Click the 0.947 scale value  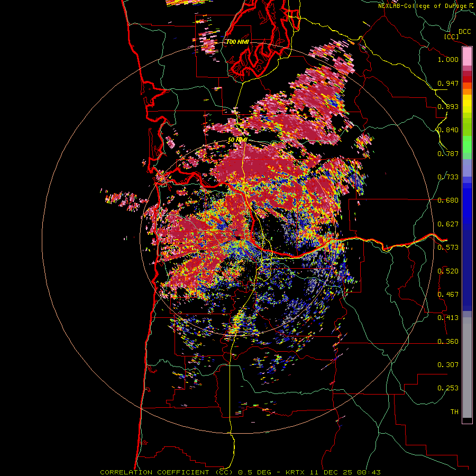(448, 83)
